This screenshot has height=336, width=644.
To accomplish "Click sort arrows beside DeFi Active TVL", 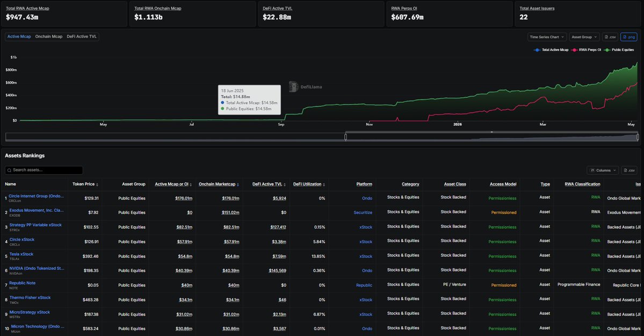I will click(285, 184).
